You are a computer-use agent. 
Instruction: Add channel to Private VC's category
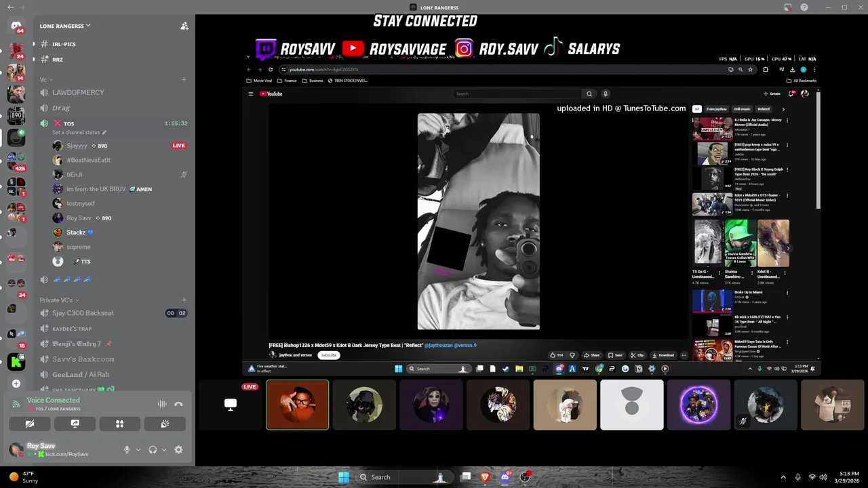[184, 300]
